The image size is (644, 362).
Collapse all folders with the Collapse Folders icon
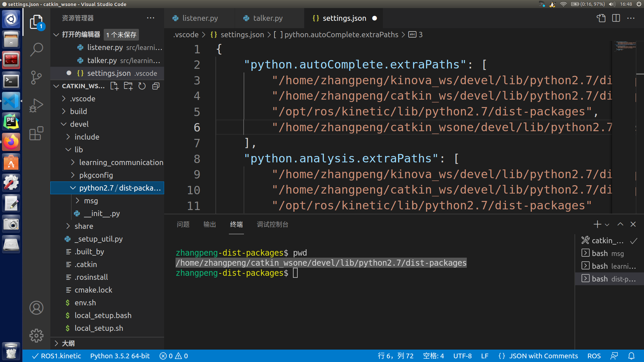155,86
